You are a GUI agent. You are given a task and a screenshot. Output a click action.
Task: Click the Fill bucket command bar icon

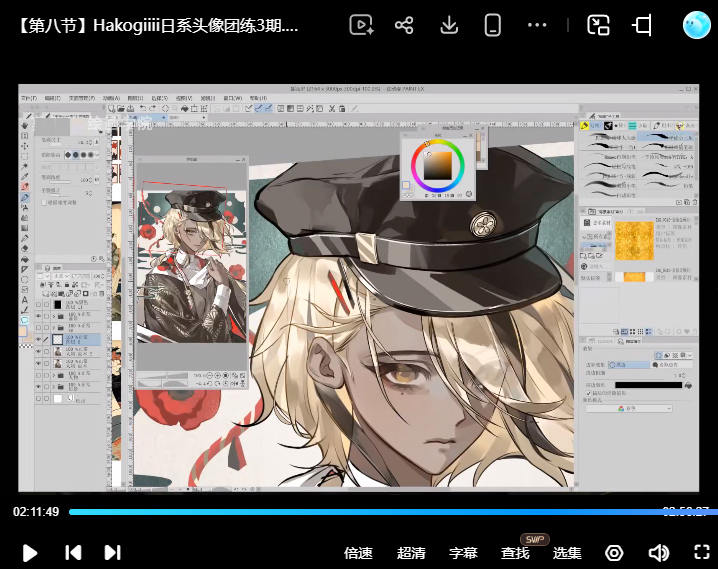(185, 108)
